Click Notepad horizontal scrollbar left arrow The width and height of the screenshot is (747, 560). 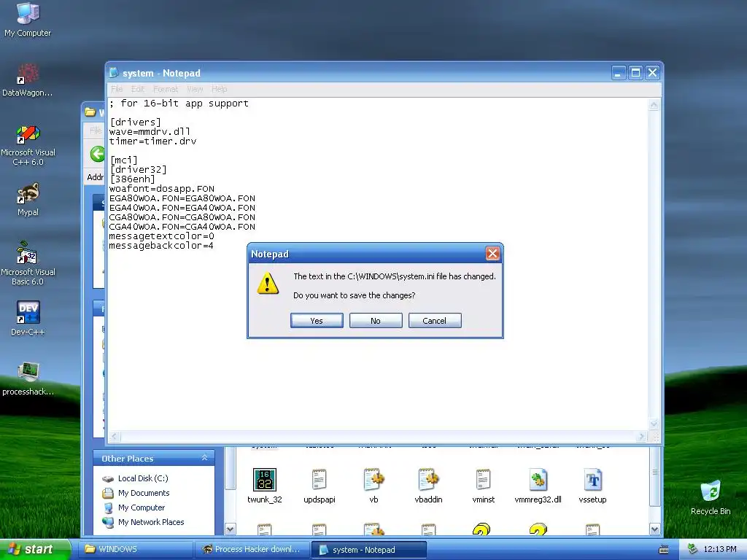(115, 436)
